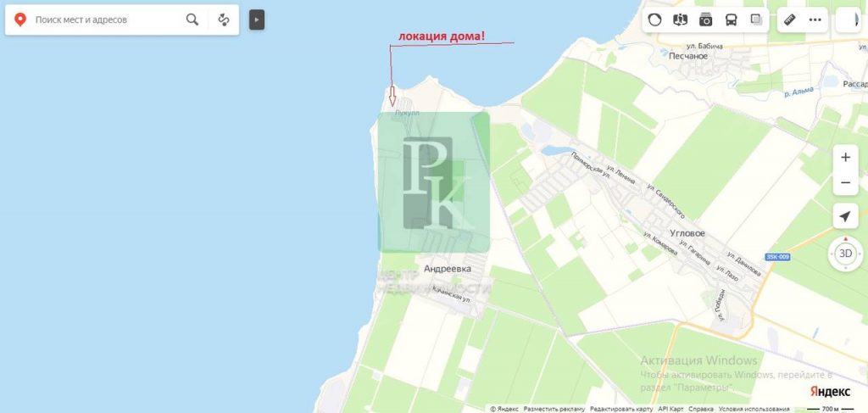This screenshot has height=413, width=868.
Task: Open Yandex Maps red pin logo
Action: click(x=20, y=20)
